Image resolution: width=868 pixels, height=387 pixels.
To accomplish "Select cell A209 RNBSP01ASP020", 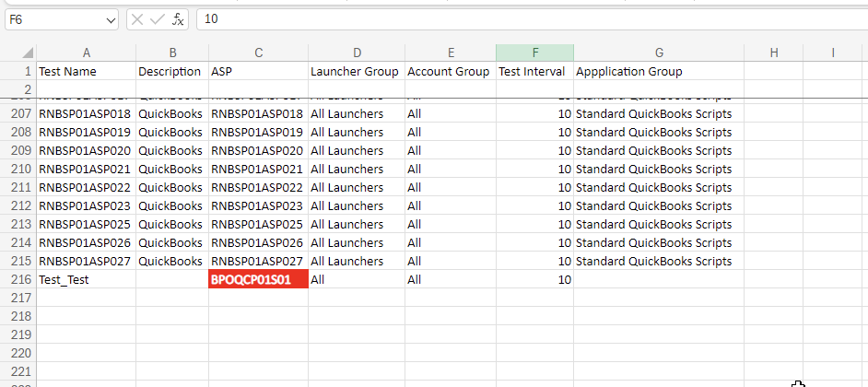I will (x=86, y=150).
